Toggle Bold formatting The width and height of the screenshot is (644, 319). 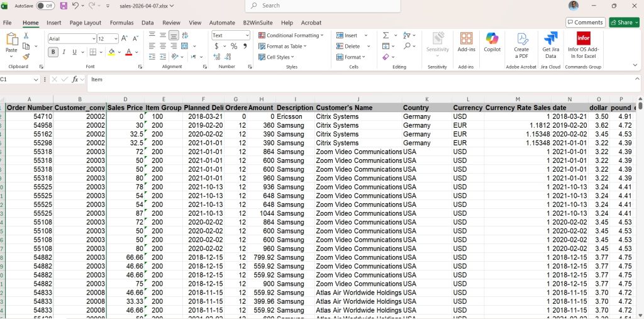53,52
